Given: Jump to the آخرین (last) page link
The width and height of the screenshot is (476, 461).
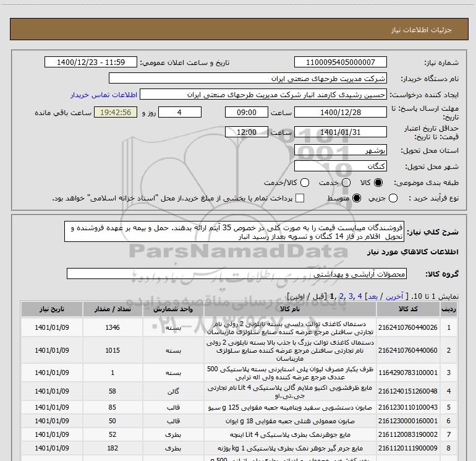Looking at the screenshot, I should click(394, 296).
